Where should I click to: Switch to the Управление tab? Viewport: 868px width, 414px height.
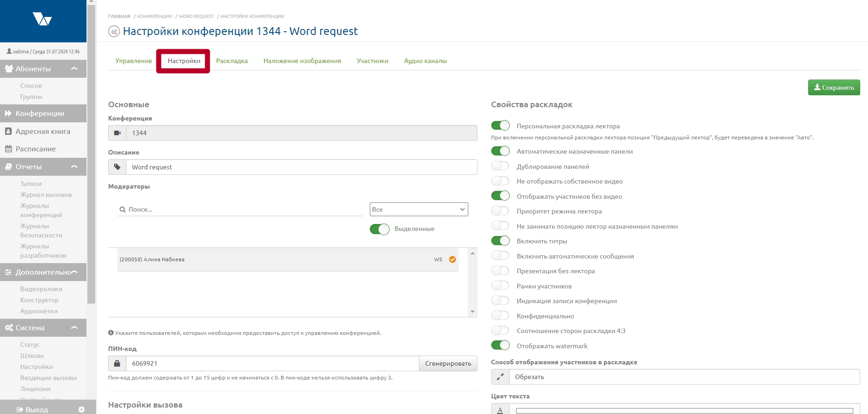tap(133, 61)
